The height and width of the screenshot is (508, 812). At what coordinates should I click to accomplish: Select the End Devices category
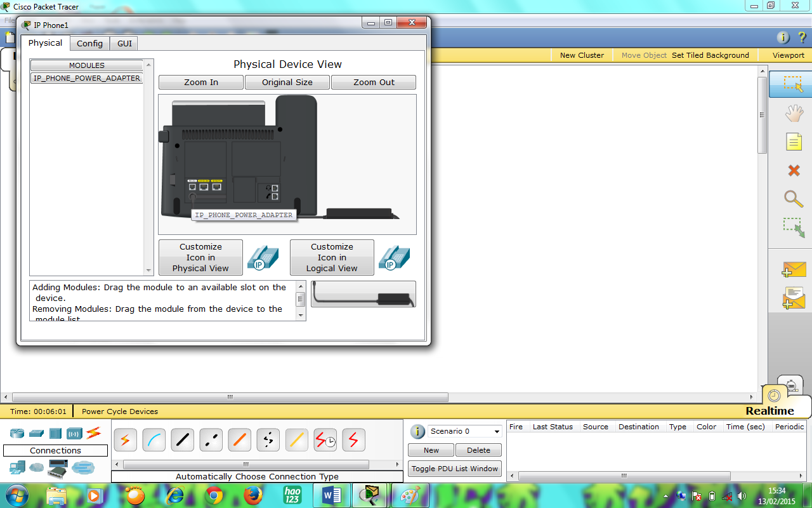(17, 468)
